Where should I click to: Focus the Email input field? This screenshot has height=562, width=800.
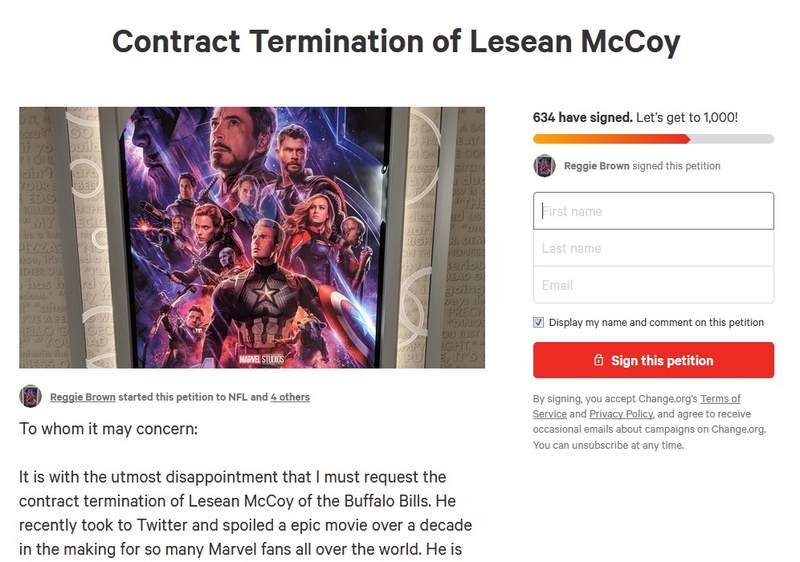click(x=653, y=285)
